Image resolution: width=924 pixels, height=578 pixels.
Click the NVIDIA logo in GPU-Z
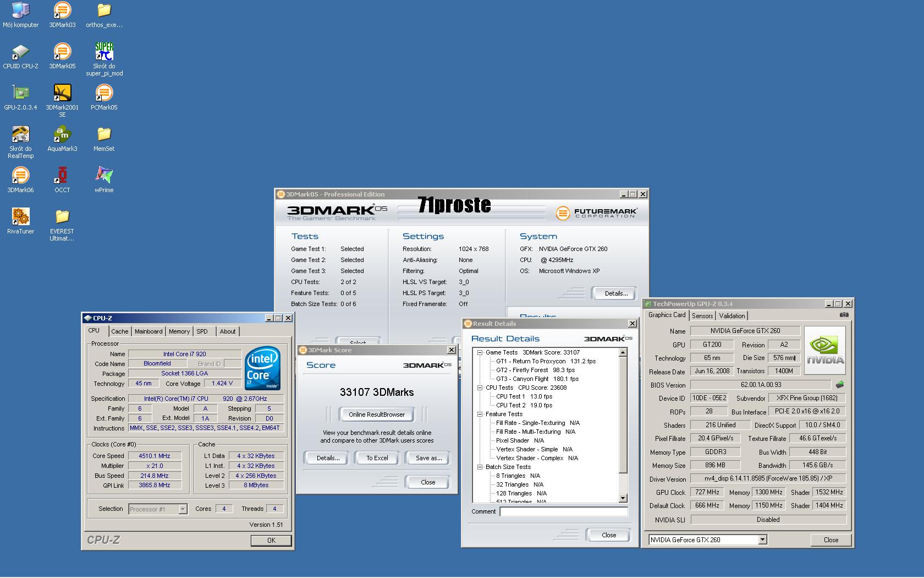click(x=825, y=350)
